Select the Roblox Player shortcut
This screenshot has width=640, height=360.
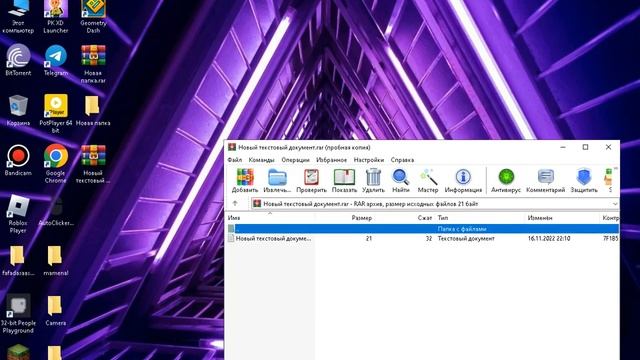coord(18,214)
